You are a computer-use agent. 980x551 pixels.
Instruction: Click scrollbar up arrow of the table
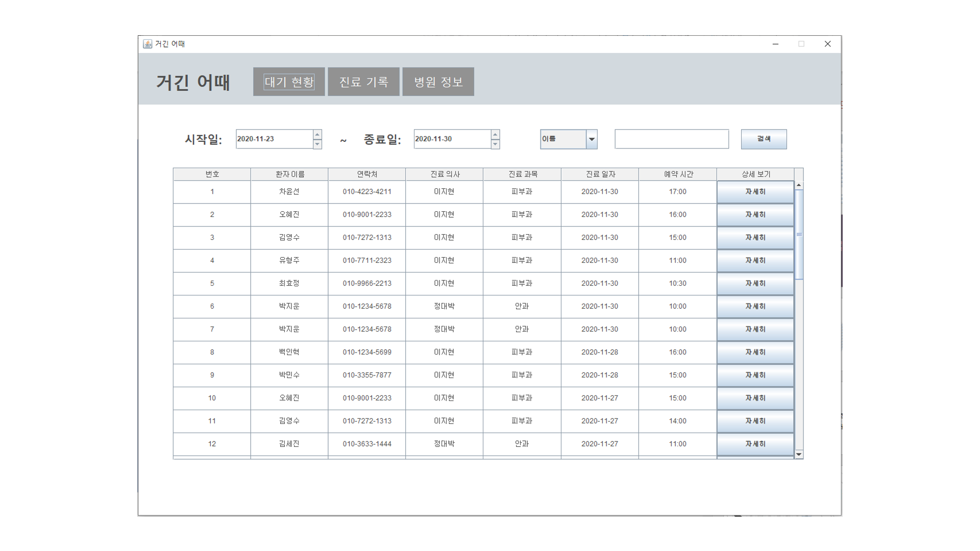[x=799, y=185]
